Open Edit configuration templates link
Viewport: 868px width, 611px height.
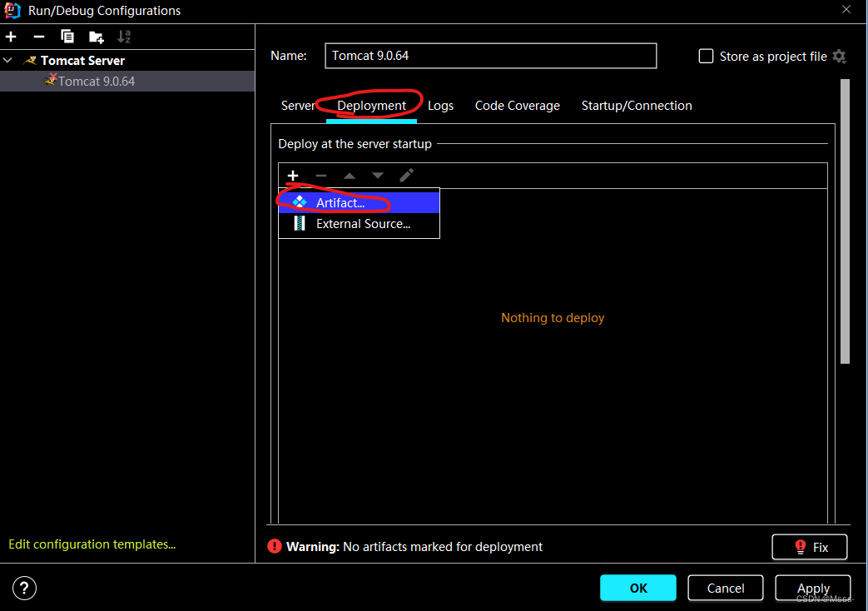[x=92, y=544]
